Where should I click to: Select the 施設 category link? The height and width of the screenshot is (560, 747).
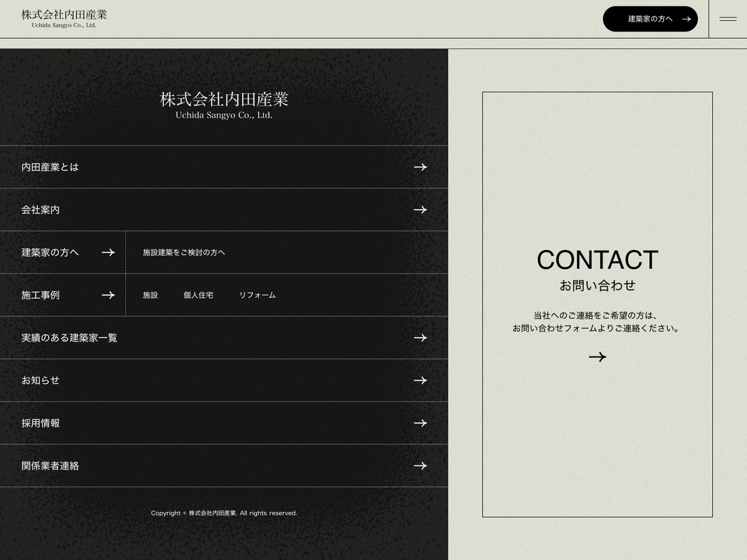(x=149, y=296)
